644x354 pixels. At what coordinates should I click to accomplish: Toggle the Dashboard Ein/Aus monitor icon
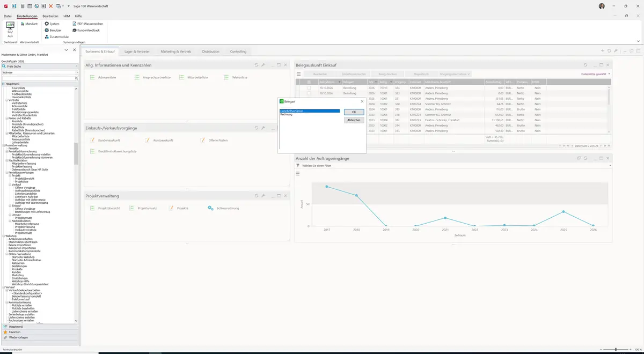pos(10,25)
